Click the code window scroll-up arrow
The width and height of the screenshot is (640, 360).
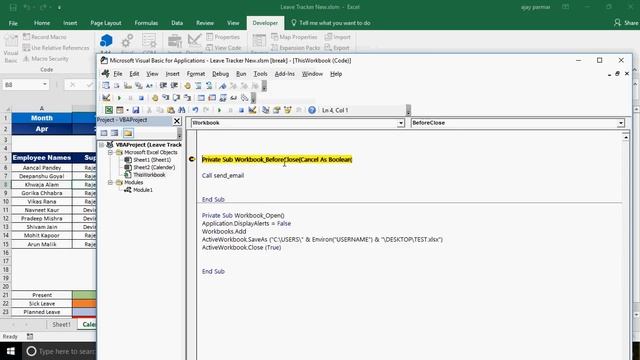(625, 137)
